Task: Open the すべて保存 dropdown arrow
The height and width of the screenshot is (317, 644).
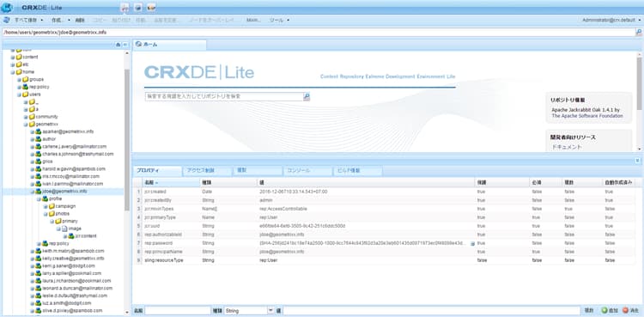Action: pyautogui.click(x=42, y=20)
